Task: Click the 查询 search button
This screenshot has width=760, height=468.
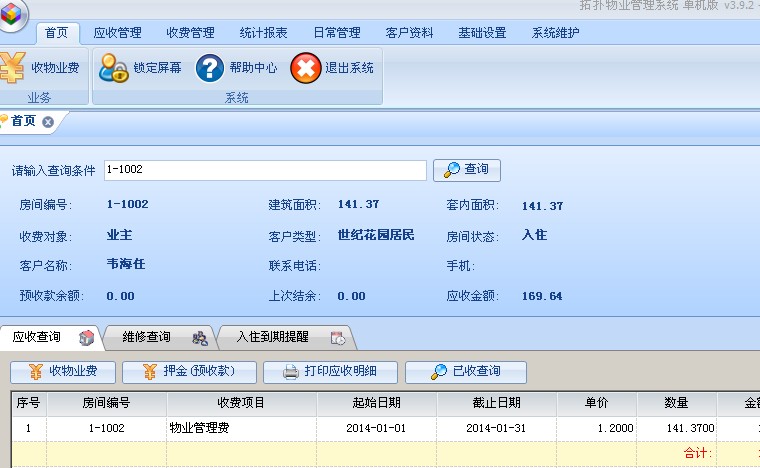Action: coord(467,170)
